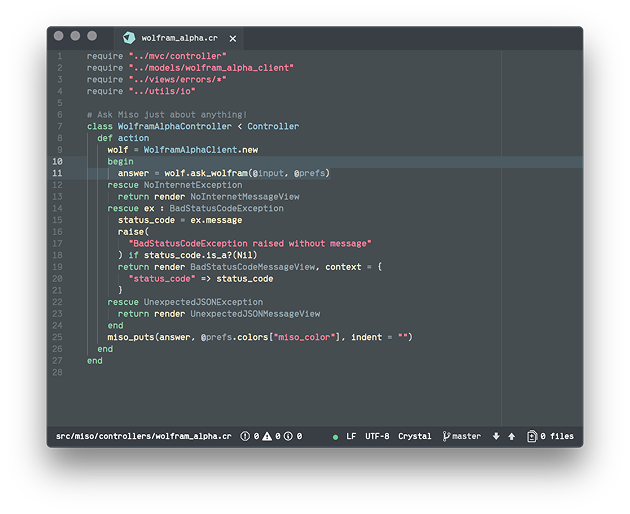Viewport: 630px width, 514px height.
Task: Click the master git branch indicator
Action: 461,436
